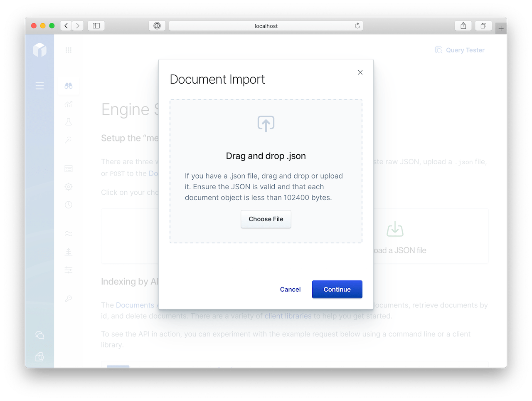Screen dimensions: 532x401
Task: Open the Query Tester link
Action: coord(460,50)
